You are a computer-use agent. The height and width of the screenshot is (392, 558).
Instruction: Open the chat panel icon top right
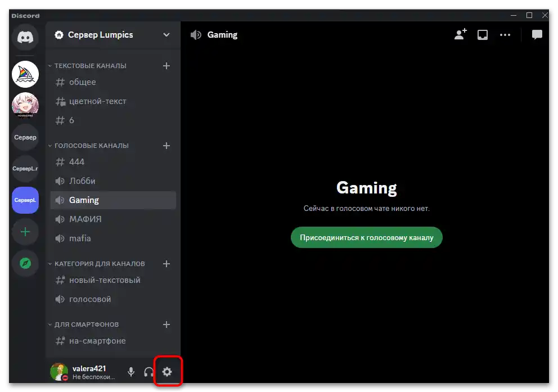(537, 34)
